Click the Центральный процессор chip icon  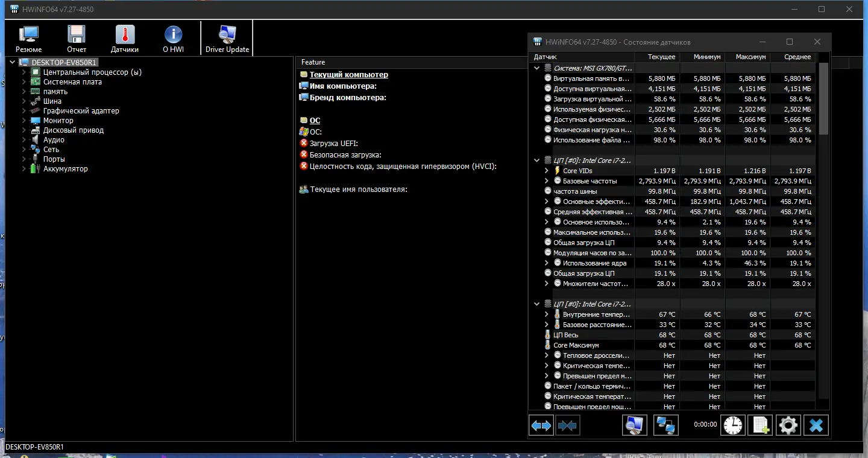[x=36, y=72]
